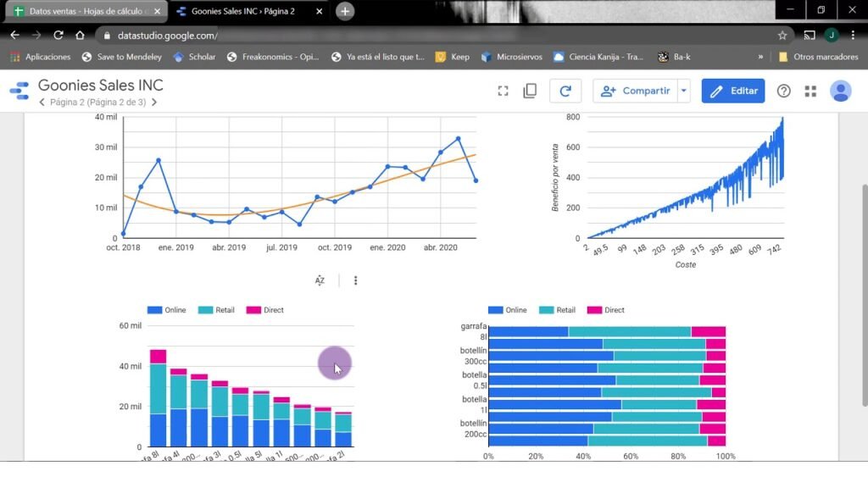The width and height of the screenshot is (868, 488).
Task: Expand the Compartir dropdown arrow
Action: [684, 91]
